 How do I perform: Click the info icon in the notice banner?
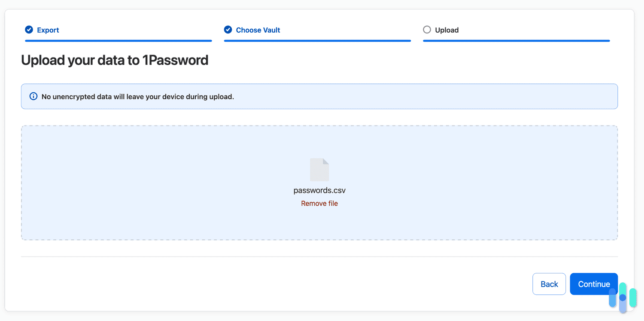(x=33, y=96)
